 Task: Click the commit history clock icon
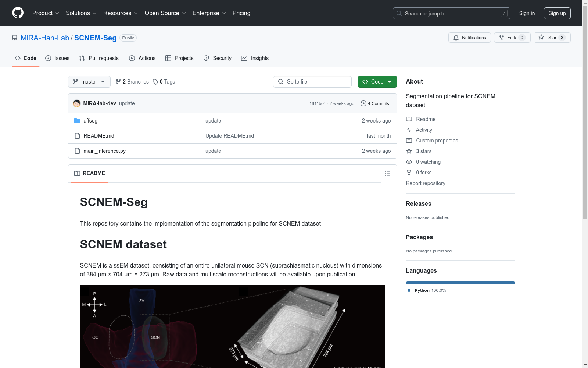(x=363, y=103)
